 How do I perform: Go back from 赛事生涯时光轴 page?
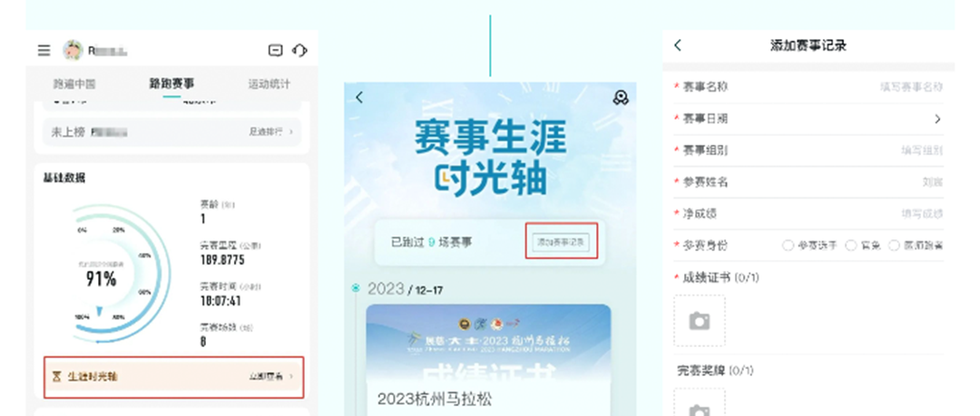pos(359,98)
